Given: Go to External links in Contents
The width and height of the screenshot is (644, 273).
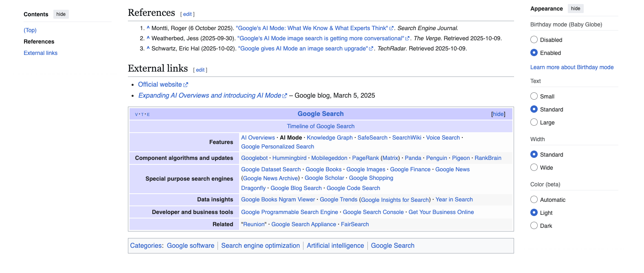Looking at the screenshot, I should (x=40, y=53).
